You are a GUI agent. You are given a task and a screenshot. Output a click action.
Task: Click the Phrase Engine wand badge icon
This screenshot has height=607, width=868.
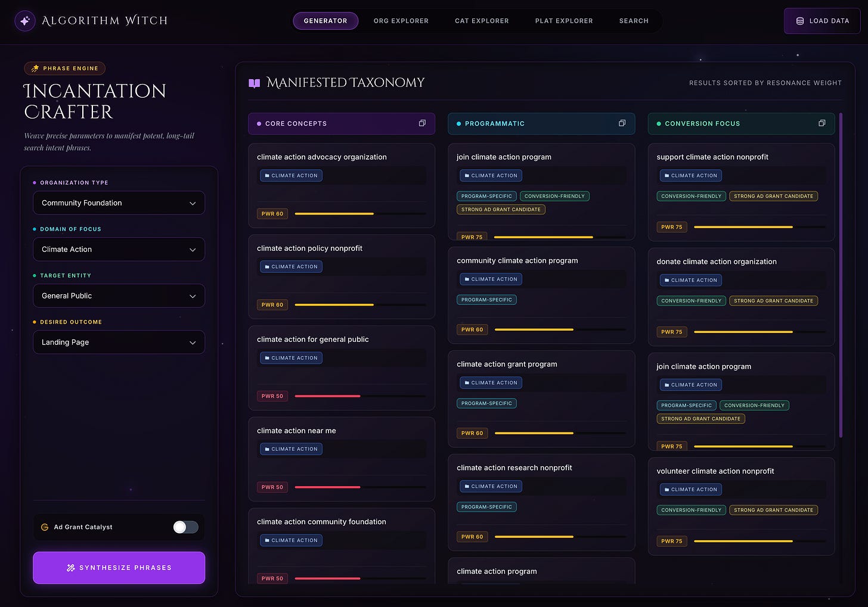tap(35, 69)
